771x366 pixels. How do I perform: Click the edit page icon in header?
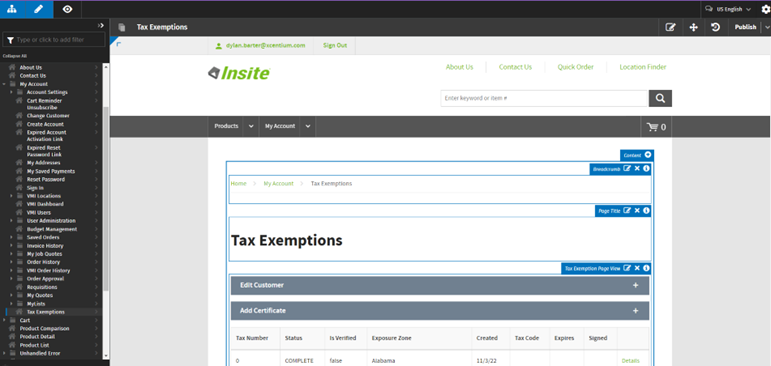(x=670, y=28)
